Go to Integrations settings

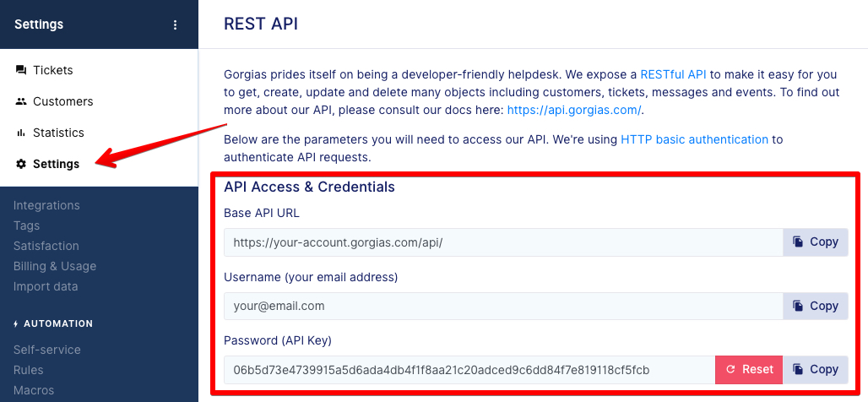click(x=46, y=205)
